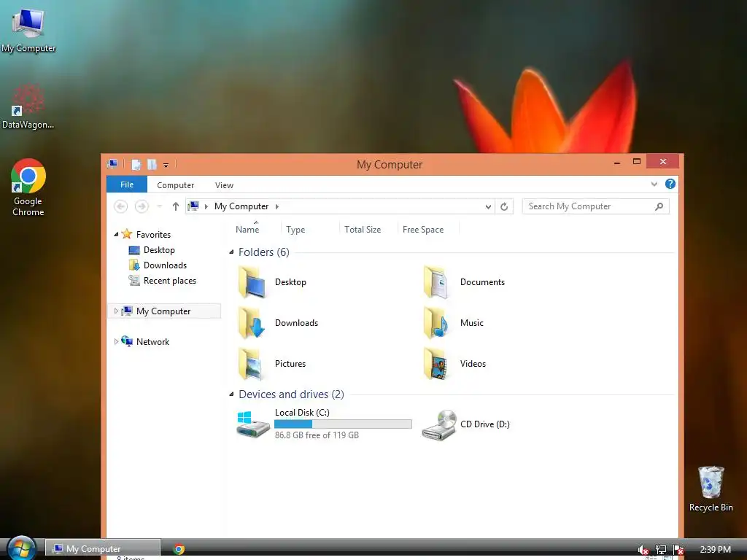Collapse the Devices and drives group
747x560 pixels.
pos(231,394)
